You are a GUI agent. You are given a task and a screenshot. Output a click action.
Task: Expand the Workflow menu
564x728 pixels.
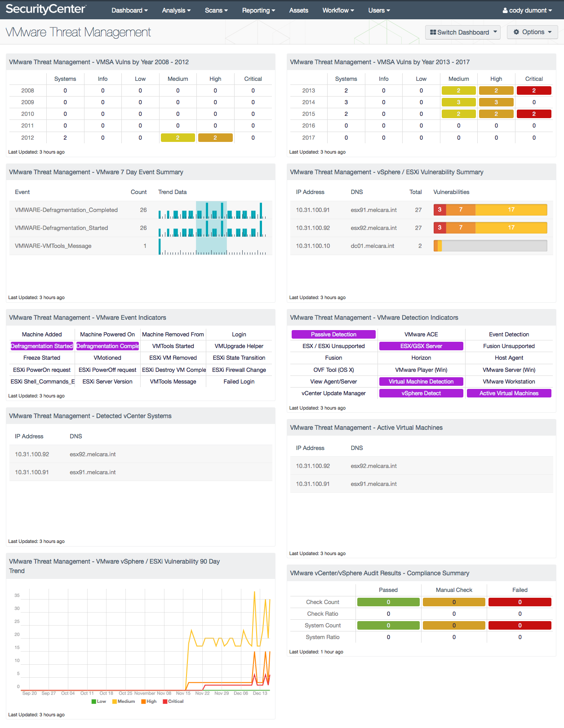point(338,10)
